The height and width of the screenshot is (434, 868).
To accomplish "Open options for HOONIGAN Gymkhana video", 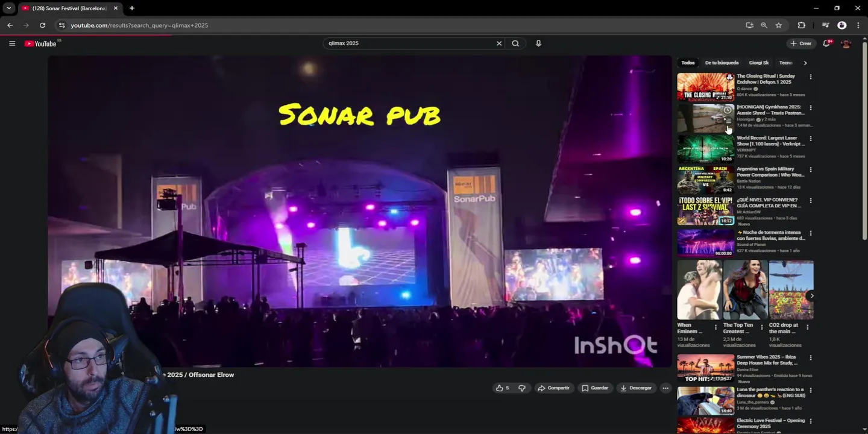I will 811,108.
